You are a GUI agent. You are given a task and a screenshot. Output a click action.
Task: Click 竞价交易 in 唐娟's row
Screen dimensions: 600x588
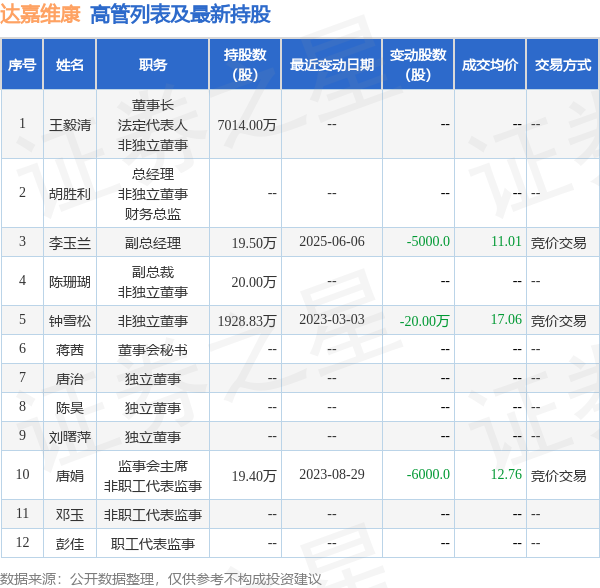(x=558, y=476)
